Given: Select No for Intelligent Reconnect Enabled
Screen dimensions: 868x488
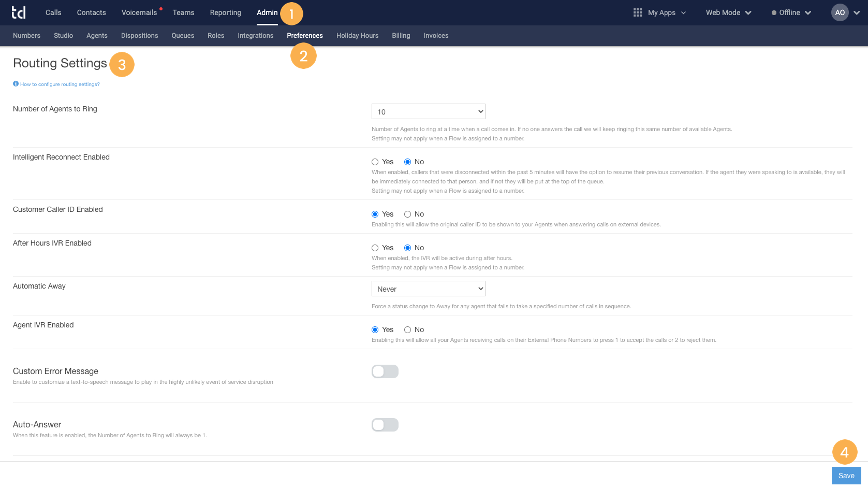Looking at the screenshot, I should (408, 162).
